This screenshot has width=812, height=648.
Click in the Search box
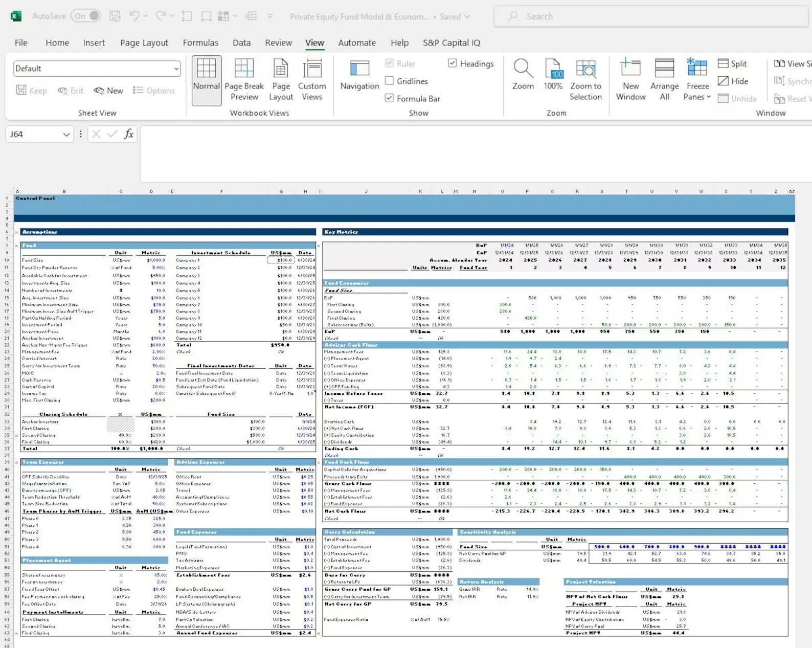[x=650, y=16]
